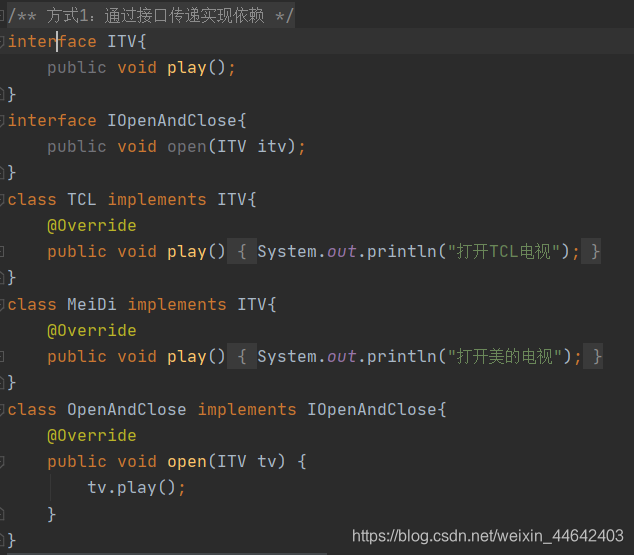Click "implements" on the class TCL line
This screenshot has width=634, height=555.
157,199
